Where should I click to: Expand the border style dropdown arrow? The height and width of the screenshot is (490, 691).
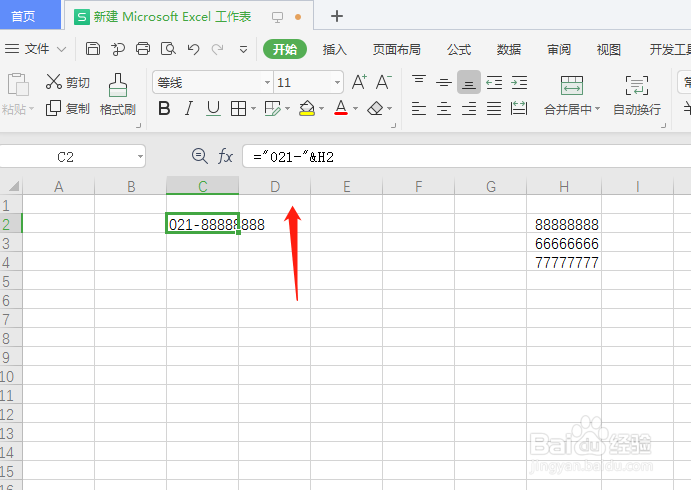tap(253, 108)
